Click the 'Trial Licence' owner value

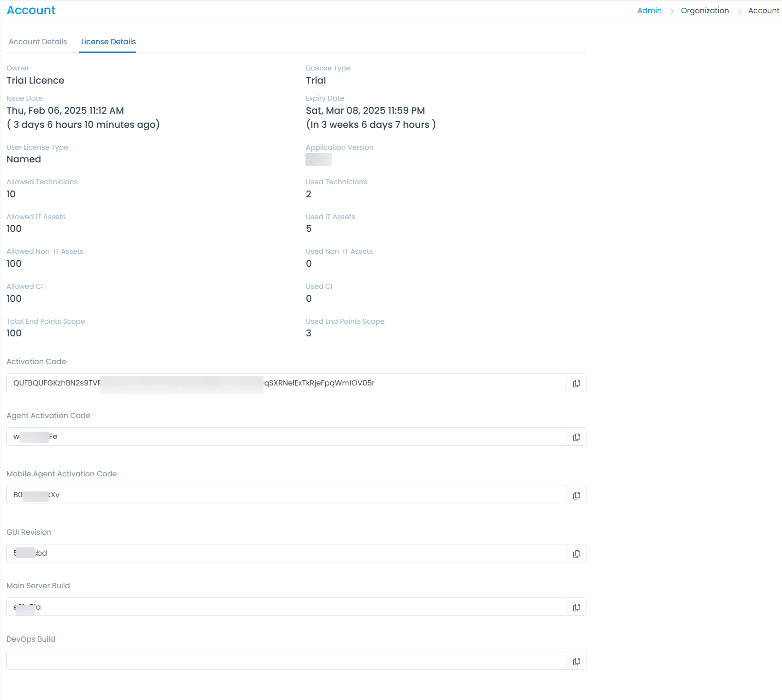[36, 80]
